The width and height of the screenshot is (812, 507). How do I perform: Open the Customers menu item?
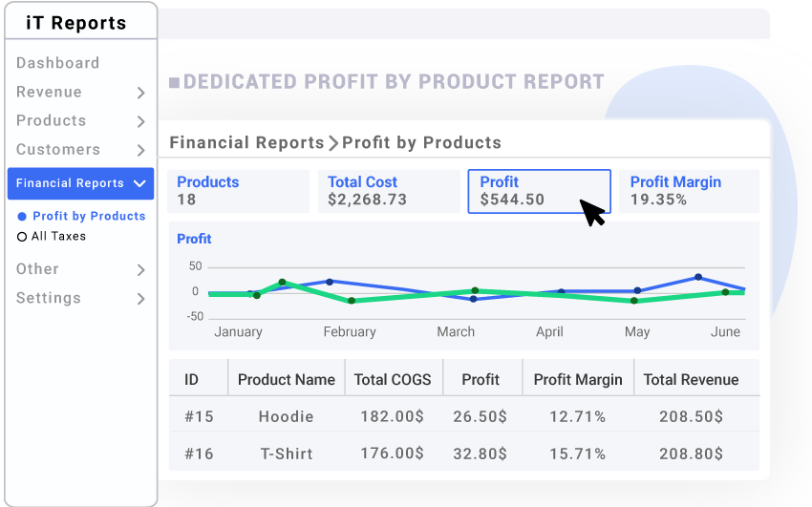pyautogui.click(x=58, y=150)
